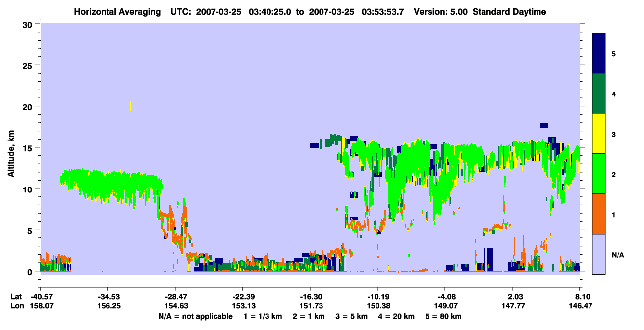Click the end time '03:53:53.7' in title
This screenshot has width=644, height=330.
pos(383,12)
